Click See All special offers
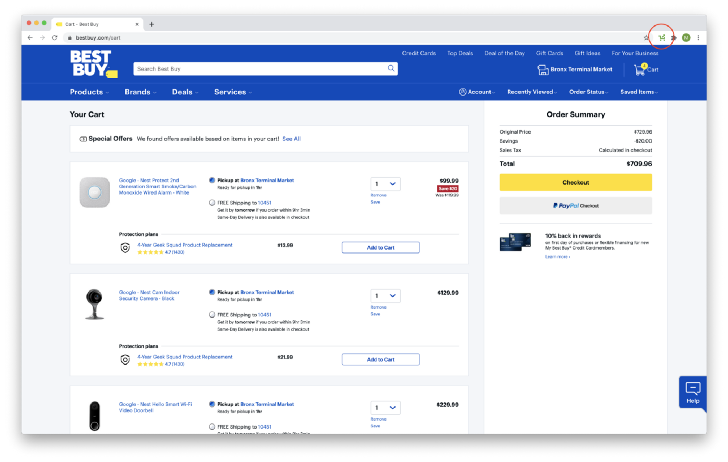 pos(292,139)
